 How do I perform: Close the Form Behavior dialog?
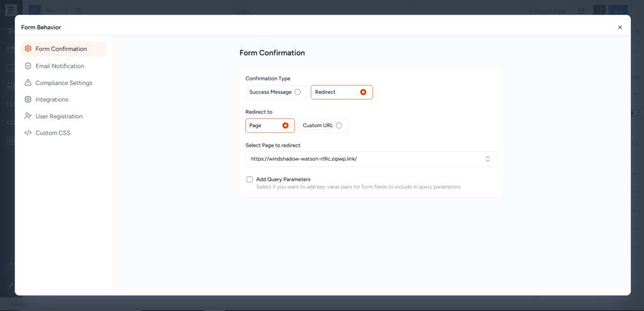click(x=619, y=28)
